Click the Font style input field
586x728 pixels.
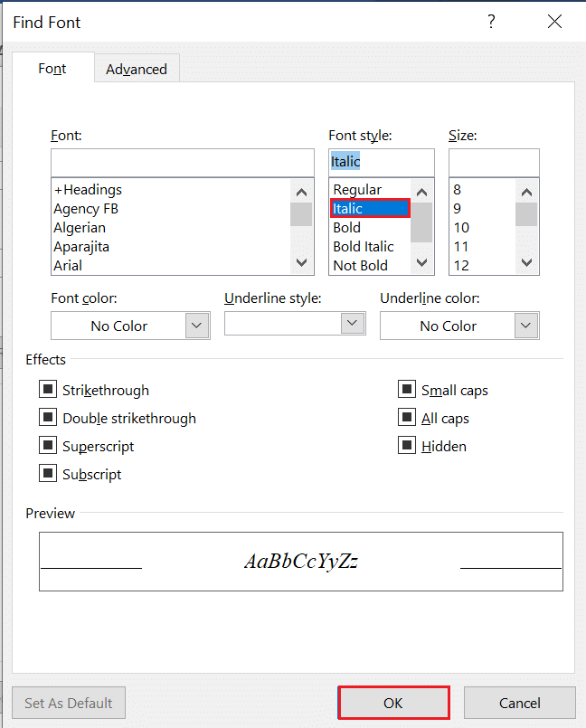click(382, 163)
